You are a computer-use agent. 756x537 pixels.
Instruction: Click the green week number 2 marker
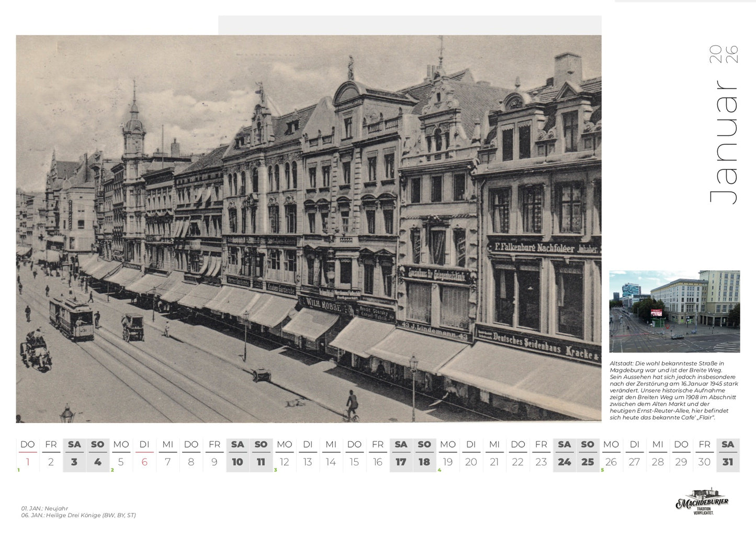coord(112,470)
